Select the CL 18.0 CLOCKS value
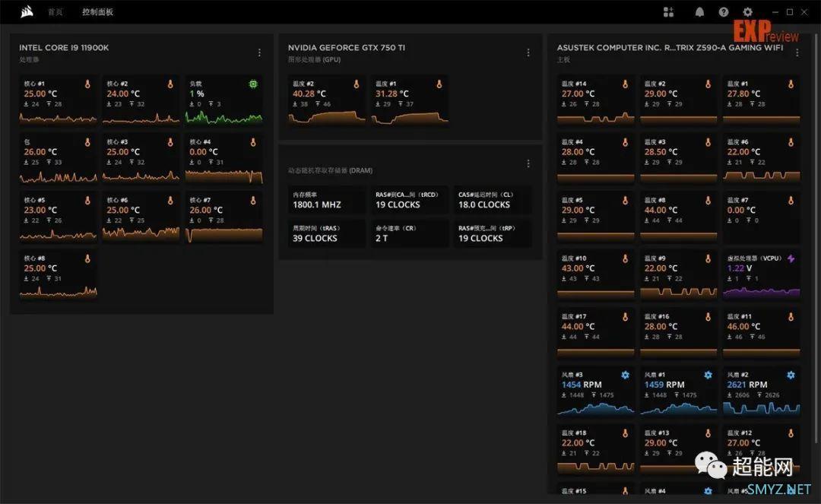 pyautogui.click(x=484, y=204)
